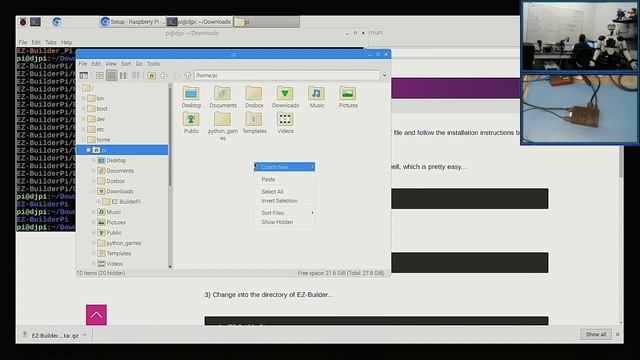Open the path history dropdown arrow
This screenshot has width=640, height=360.
[384, 76]
